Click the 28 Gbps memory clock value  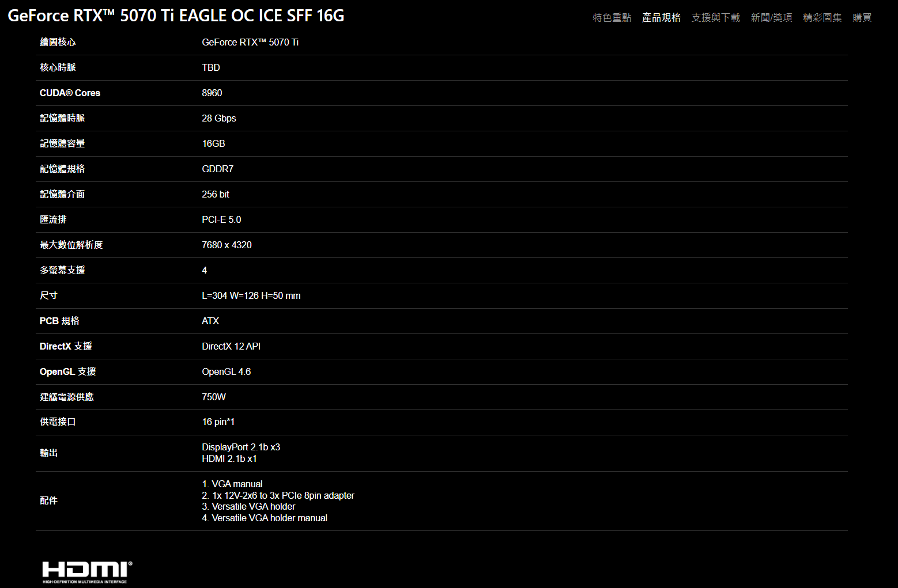[219, 118]
